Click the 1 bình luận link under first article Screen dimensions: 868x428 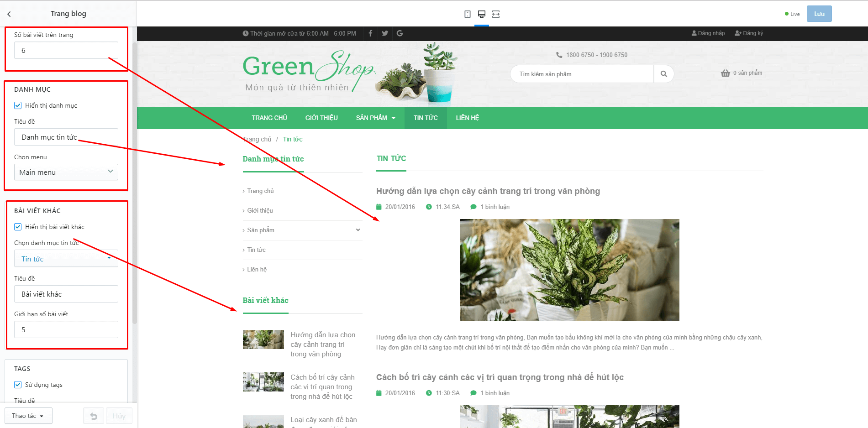(x=495, y=207)
